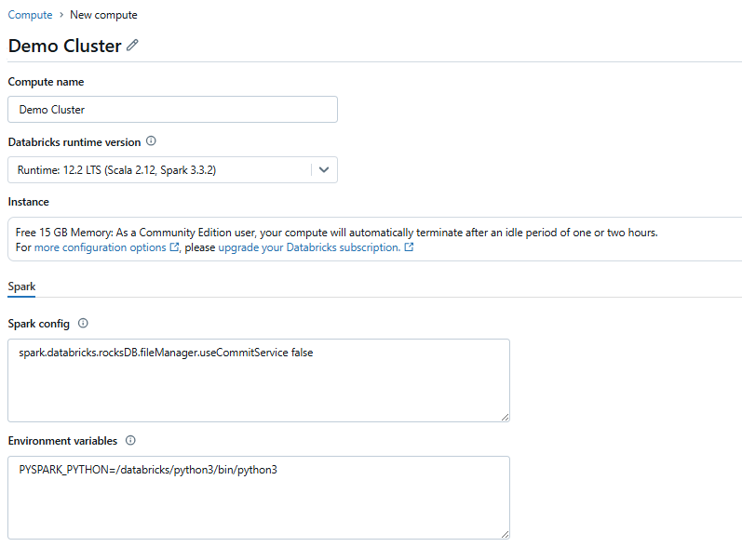742x560 pixels.
Task: Open upgrade your Databricks subscription link
Action: pos(309,247)
